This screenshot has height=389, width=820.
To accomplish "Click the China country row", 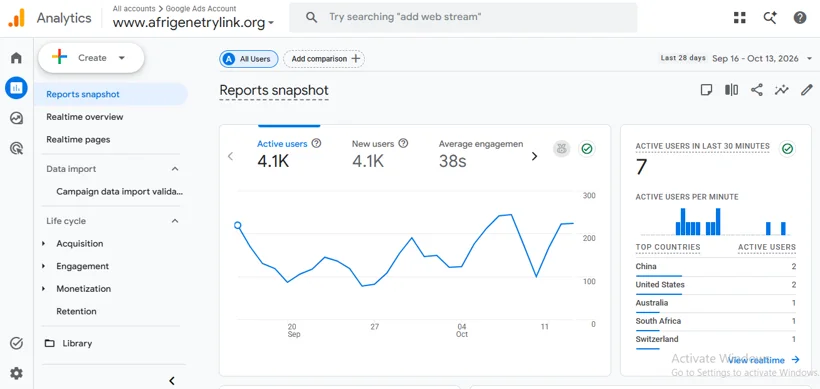I will coord(715,267).
